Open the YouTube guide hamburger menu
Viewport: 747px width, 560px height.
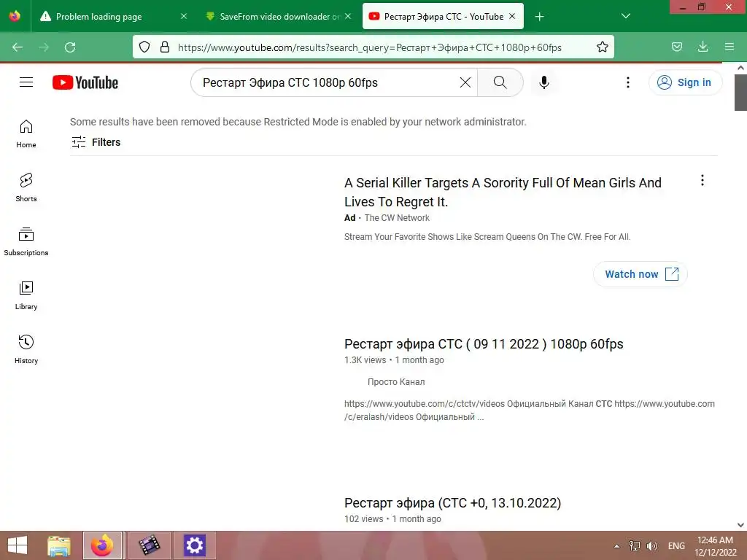point(26,82)
